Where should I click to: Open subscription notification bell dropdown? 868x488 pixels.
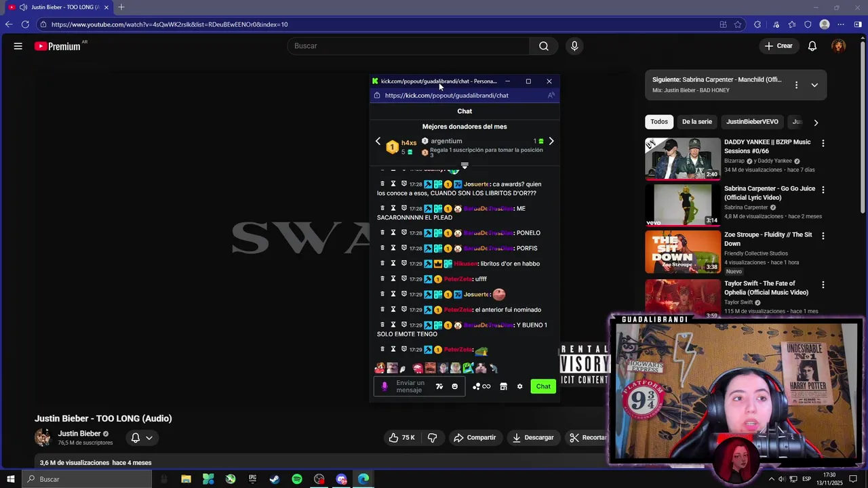tap(142, 438)
